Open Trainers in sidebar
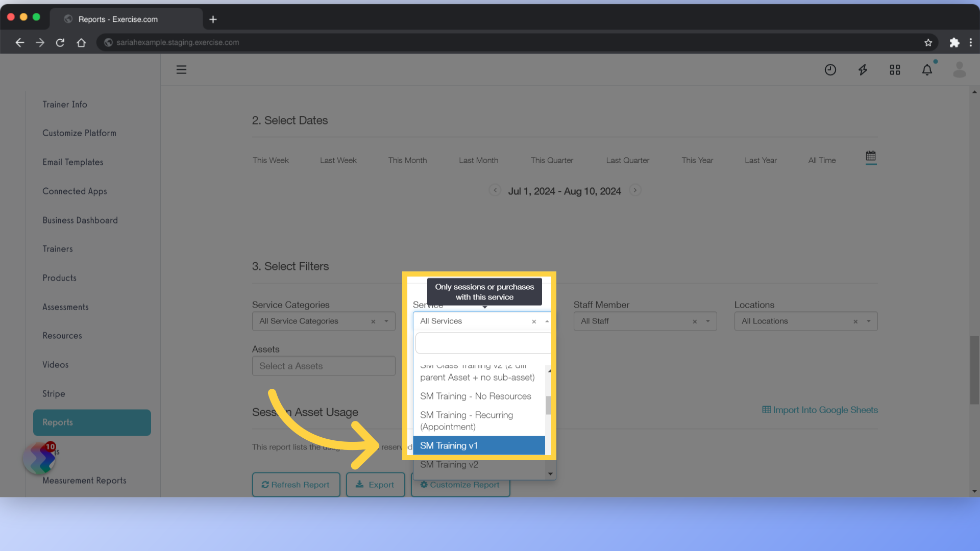 pos(58,248)
